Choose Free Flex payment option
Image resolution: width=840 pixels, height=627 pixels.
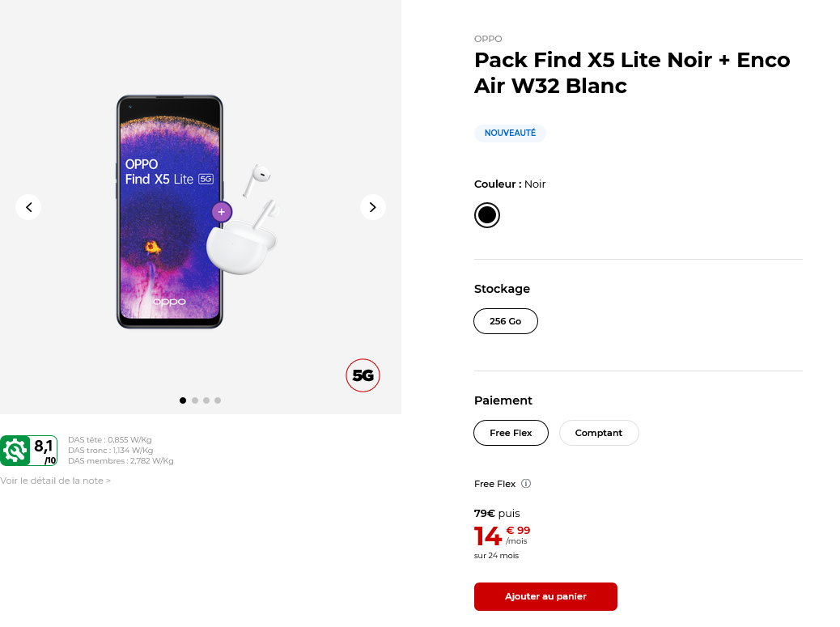(511, 433)
